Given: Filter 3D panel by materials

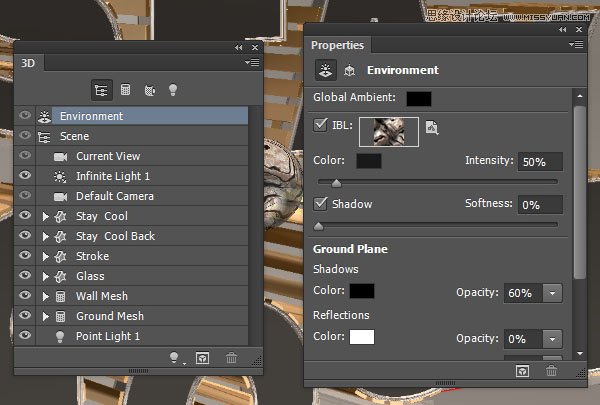Looking at the screenshot, I should pos(149,89).
